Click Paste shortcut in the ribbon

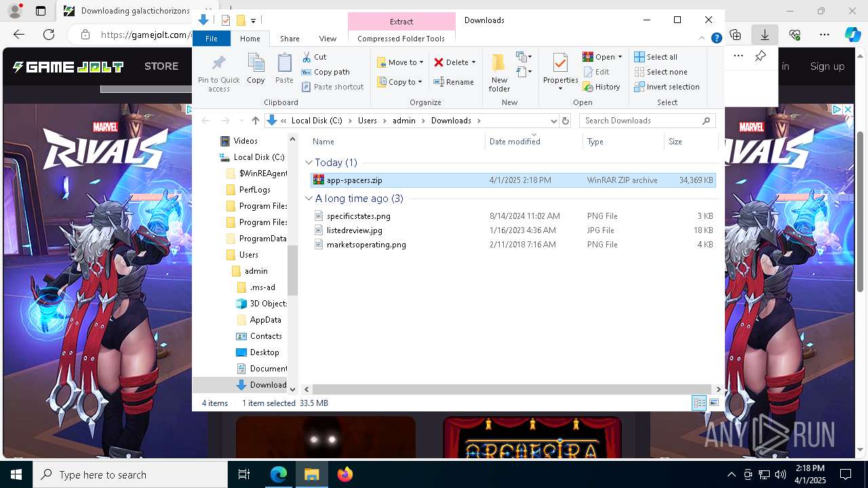tap(332, 87)
